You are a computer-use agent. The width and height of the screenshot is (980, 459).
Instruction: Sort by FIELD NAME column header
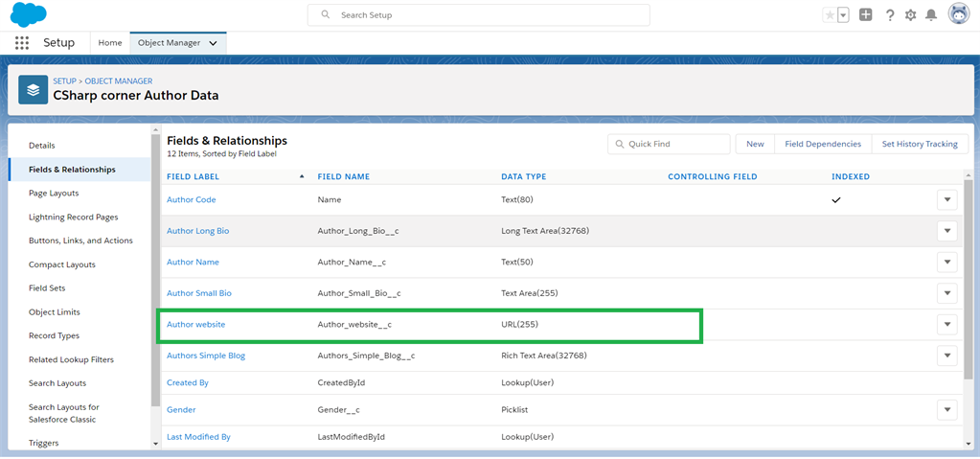click(x=344, y=177)
